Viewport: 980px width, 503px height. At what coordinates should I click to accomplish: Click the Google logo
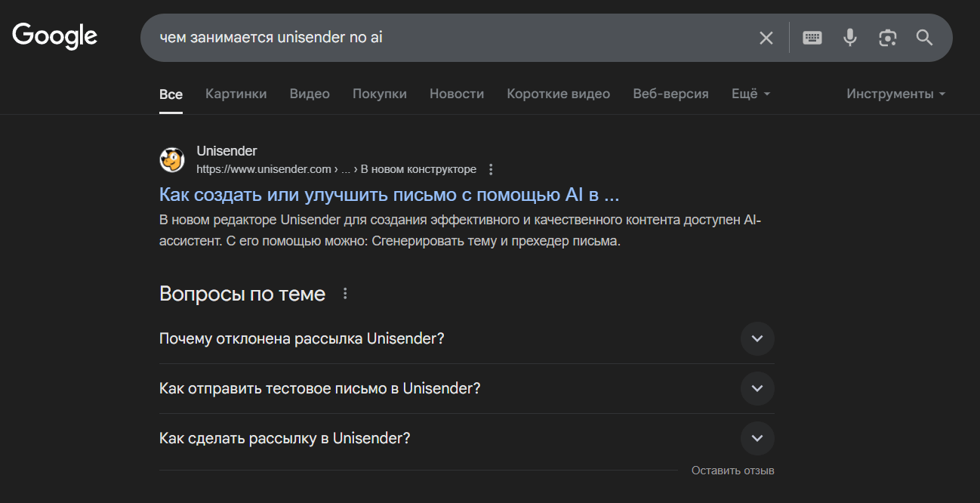[x=55, y=36]
